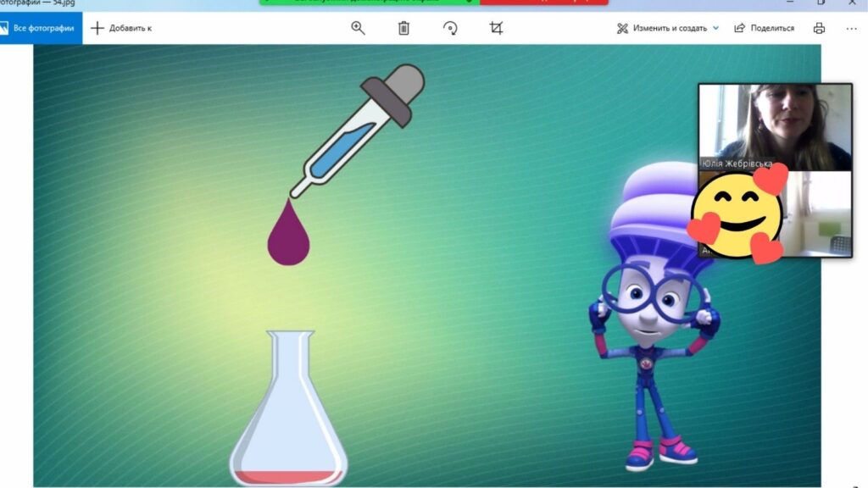Click the zoom magnifier icon
Viewport: 868px width, 488px height.
(358, 28)
